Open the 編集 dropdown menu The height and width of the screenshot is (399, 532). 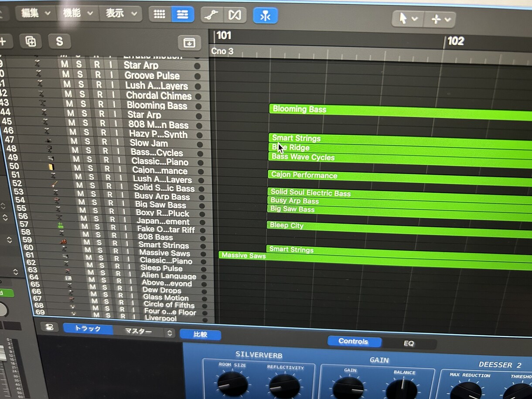[x=35, y=13]
